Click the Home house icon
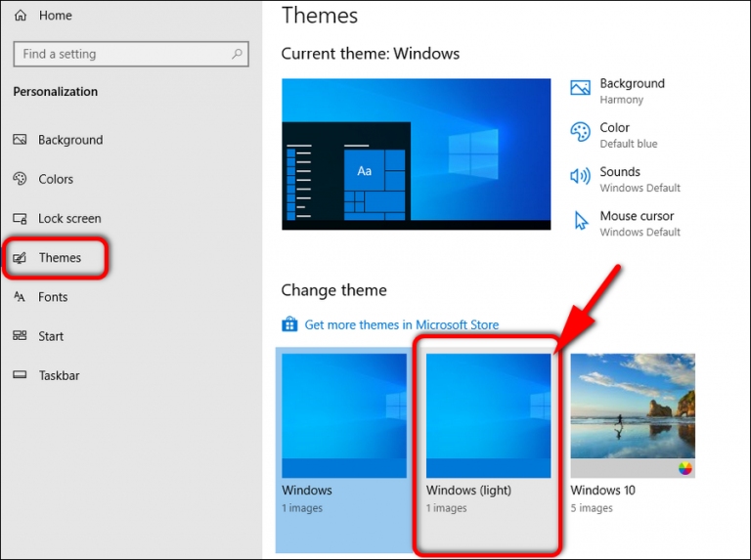The image size is (751, 560). 21,16
